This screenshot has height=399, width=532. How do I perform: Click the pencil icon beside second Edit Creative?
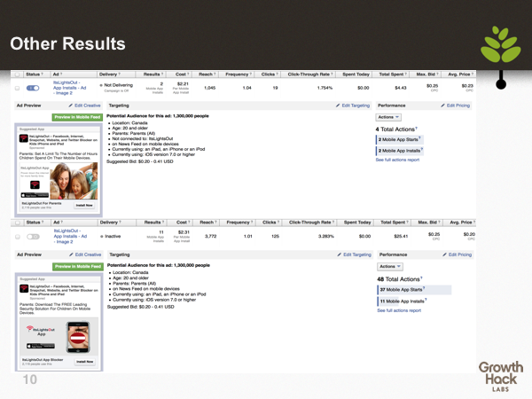click(x=71, y=254)
